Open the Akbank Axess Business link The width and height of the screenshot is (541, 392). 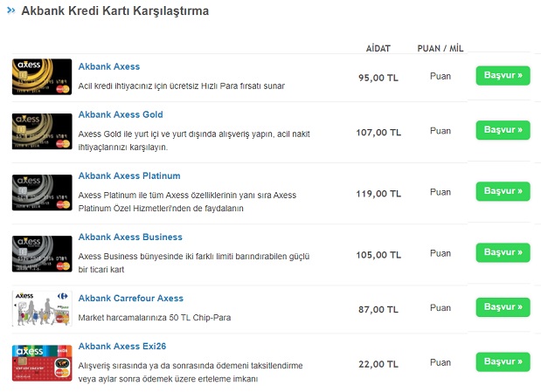point(130,237)
